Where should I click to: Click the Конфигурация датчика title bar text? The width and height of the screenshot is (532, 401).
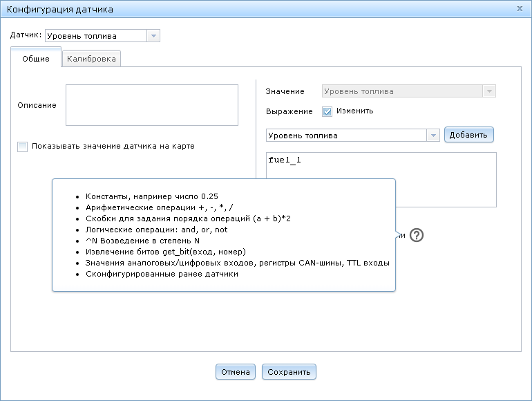click(60, 9)
